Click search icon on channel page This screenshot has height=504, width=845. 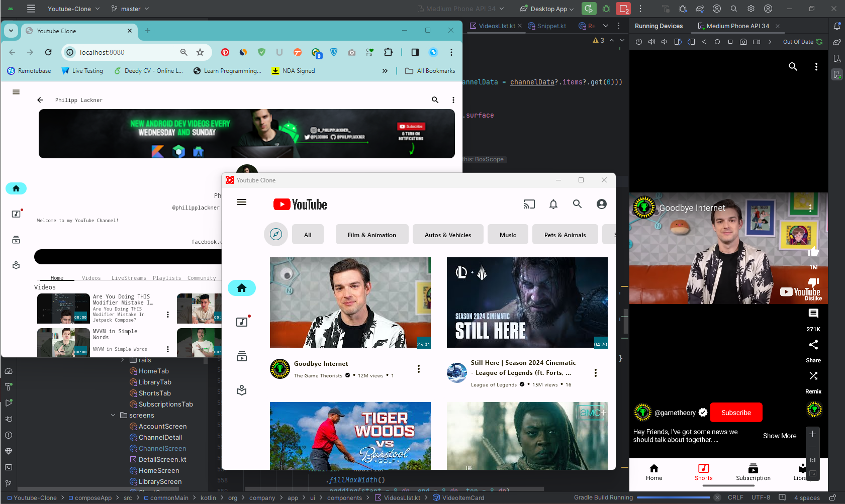coord(435,100)
